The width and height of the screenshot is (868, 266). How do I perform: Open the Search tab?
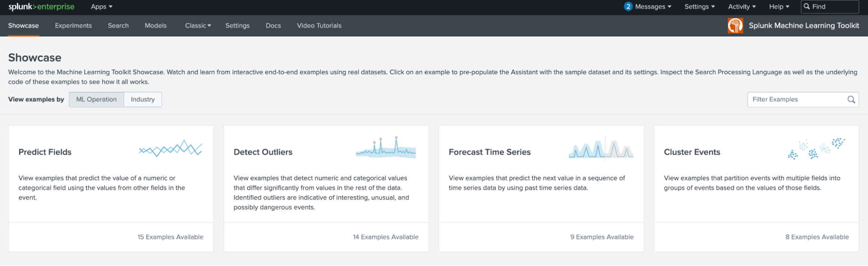118,26
